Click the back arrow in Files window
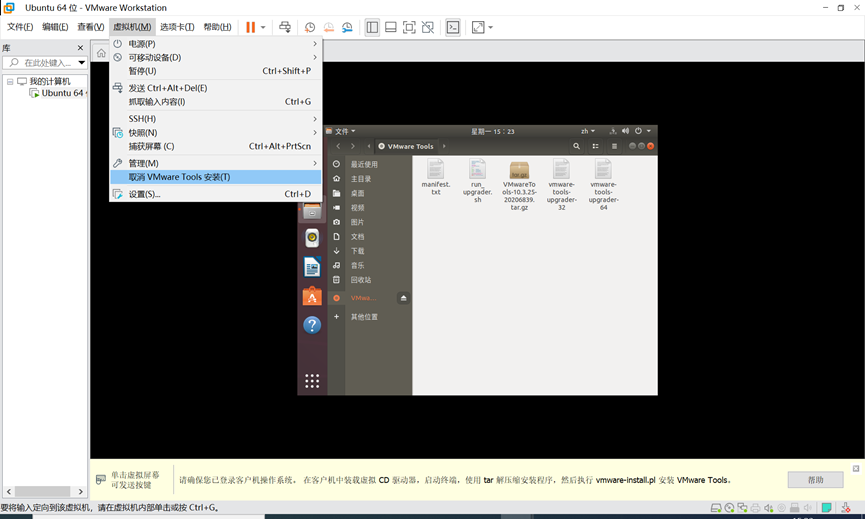This screenshot has height=519, width=865. (338, 146)
